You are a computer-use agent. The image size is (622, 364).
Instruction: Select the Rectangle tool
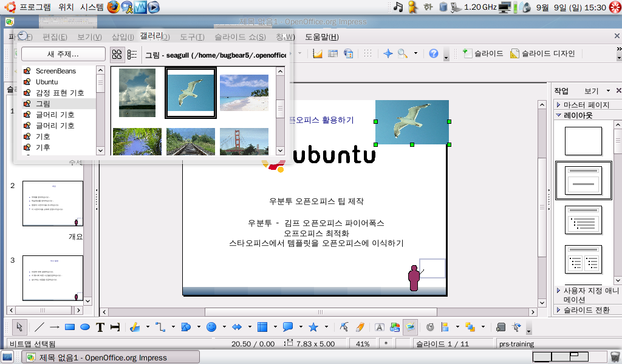coord(70,327)
